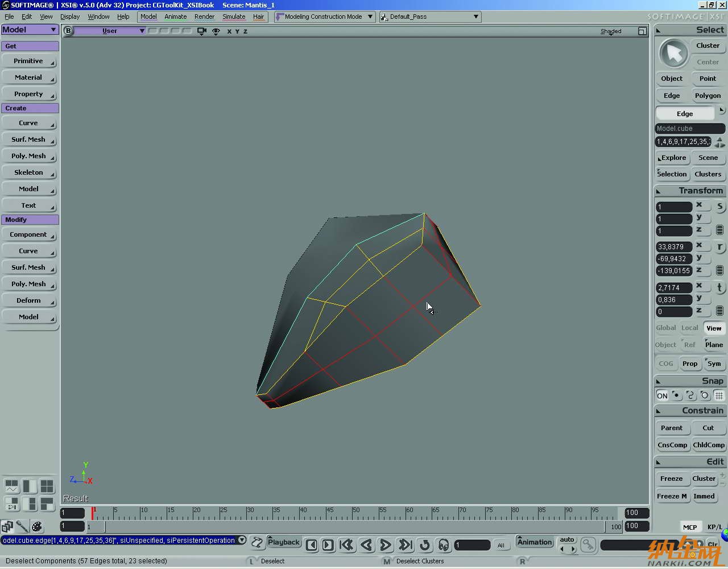This screenshot has height=569, width=728.
Task: Open the Default_Pass dropdown
Action: click(475, 17)
